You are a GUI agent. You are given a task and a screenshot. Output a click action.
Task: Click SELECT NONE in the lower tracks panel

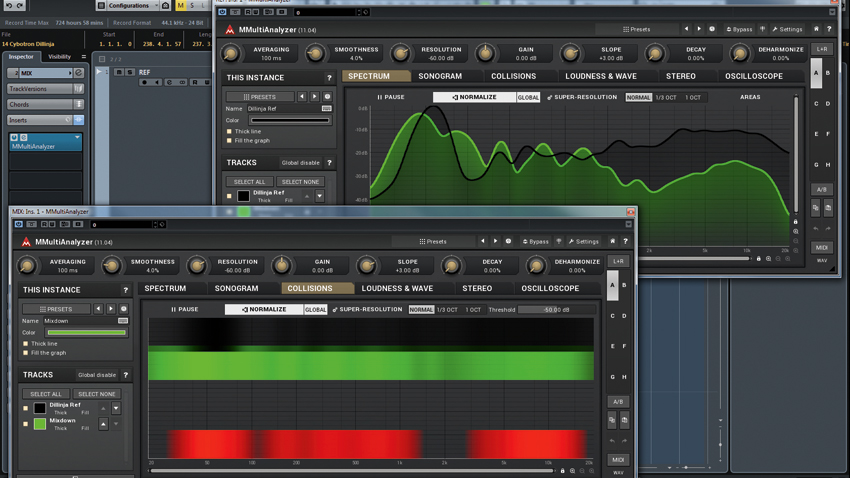click(96, 394)
